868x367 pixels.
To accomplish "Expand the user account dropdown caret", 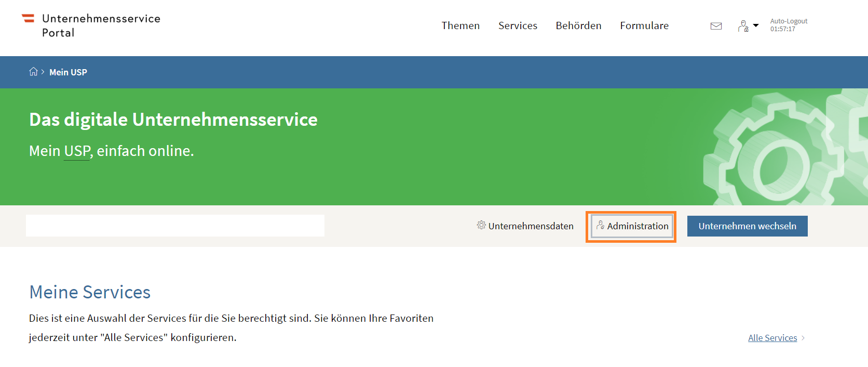I will pyautogui.click(x=756, y=25).
